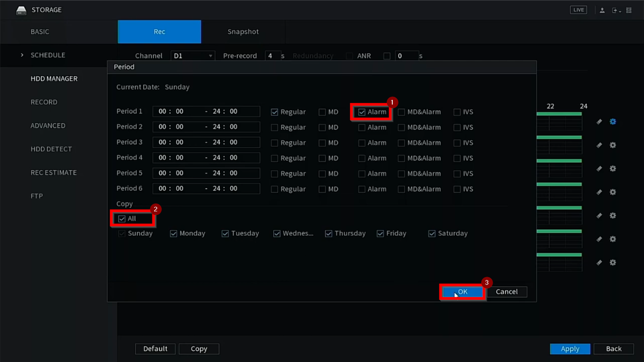Uncheck the Saturday checkbox
The width and height of the screenshot is (644, 362).
point(431,234)
